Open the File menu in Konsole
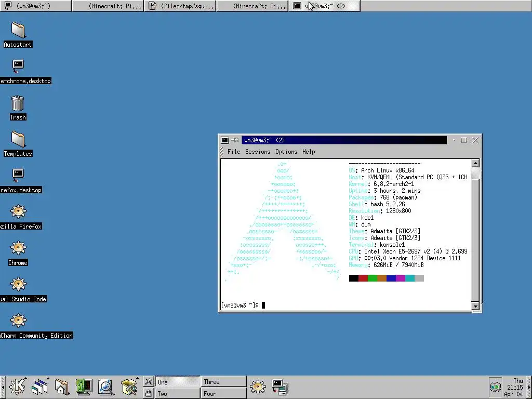This screenshot has height=399, width=532. click(234, 152)
